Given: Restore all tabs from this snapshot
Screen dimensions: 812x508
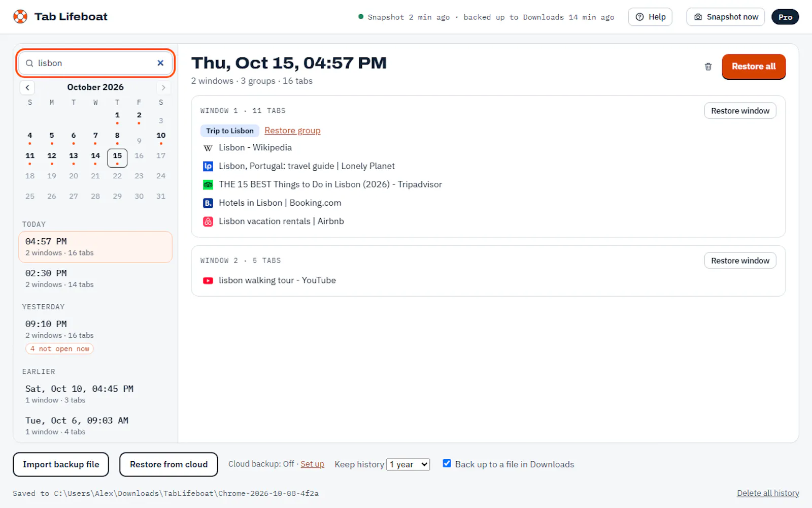Looking at the screenshot, I should pyautogui.click(x=754, y=67).
